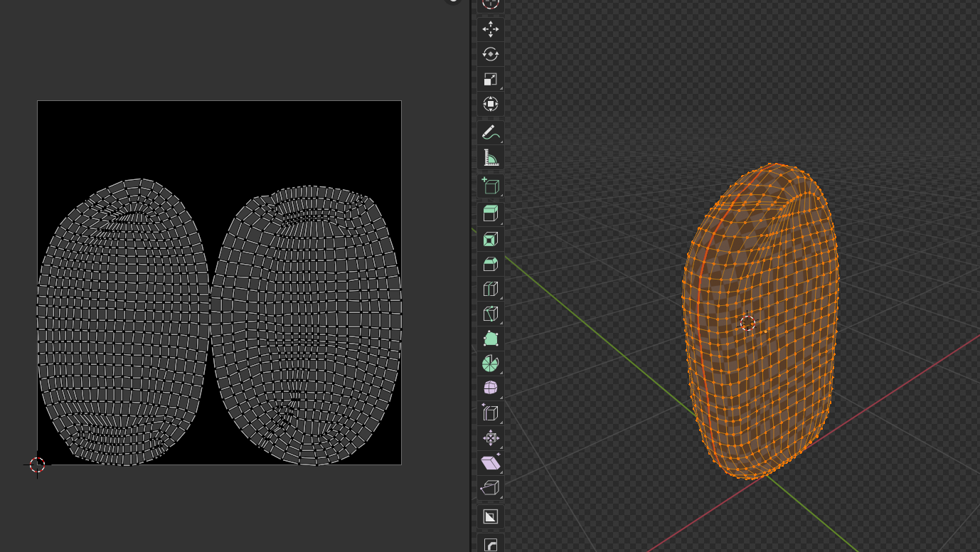Select the Move tool in the toolbar
Screen dimensions: 980x552
[491, 29]
